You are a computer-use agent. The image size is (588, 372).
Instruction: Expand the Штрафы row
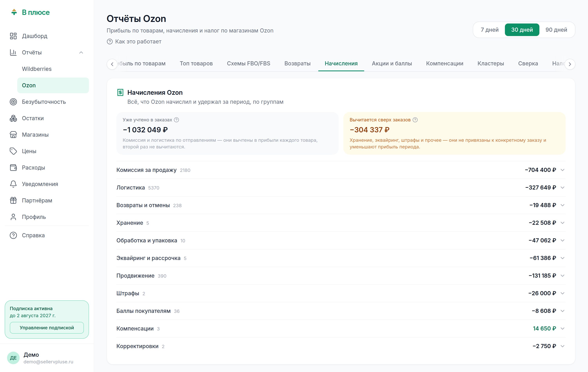tap(341, 293)
